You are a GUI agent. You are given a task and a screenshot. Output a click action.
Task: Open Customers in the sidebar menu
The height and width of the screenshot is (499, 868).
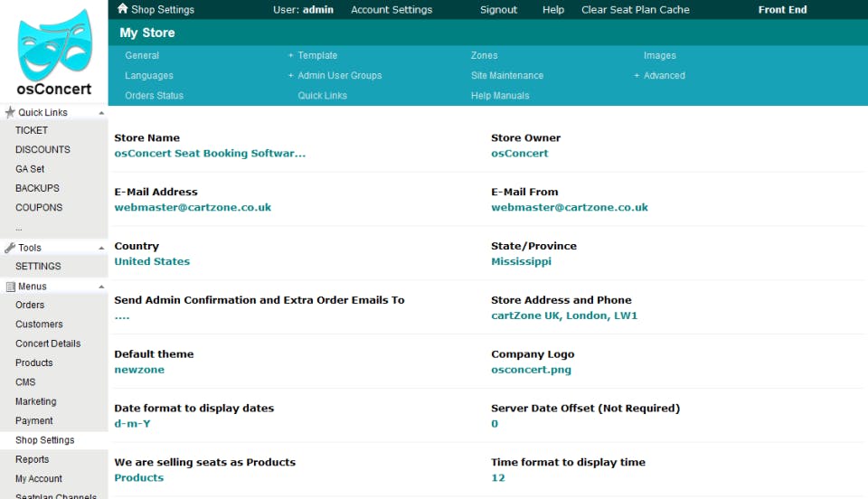pos(39,325)
